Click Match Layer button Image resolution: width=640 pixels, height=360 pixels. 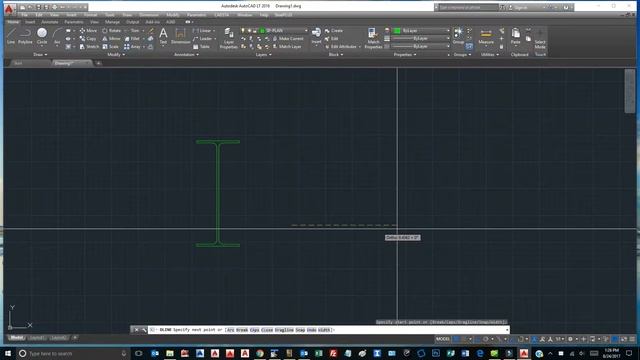tap(287, 47)
